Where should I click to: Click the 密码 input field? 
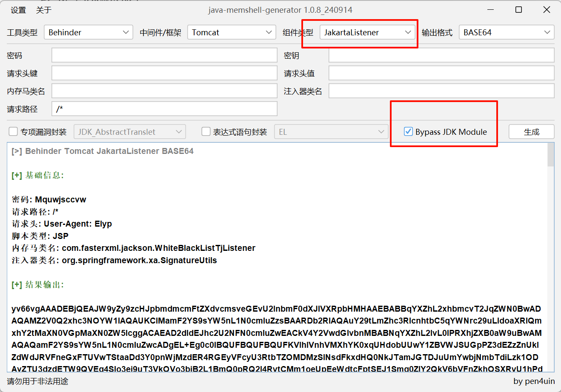(x=164, y=55)
